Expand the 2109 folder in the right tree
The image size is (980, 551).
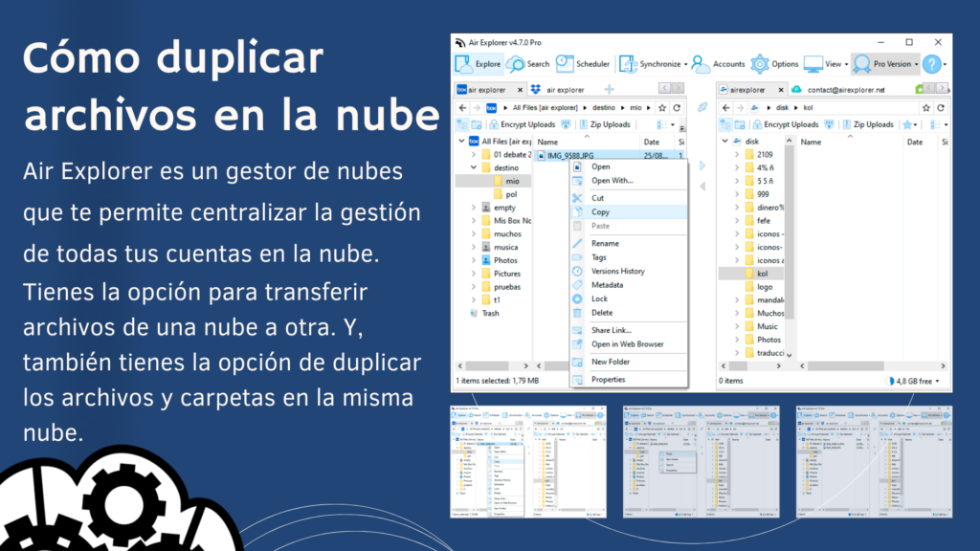[737, 154]
